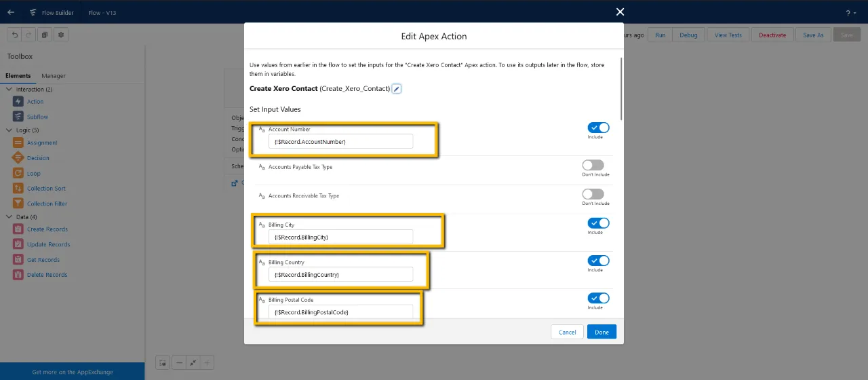Click the Assignment element icon
This screenshot has height=380, width=868.
(x=18, y=142)
